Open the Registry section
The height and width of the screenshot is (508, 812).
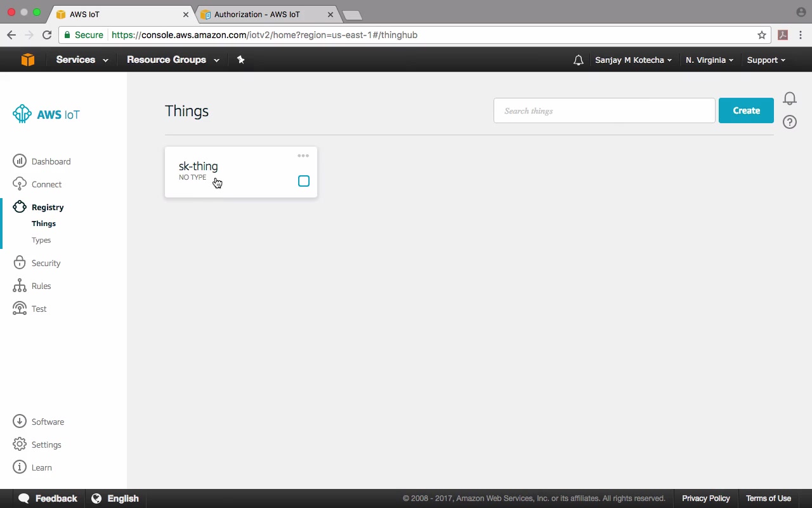[x=48, y=207]
